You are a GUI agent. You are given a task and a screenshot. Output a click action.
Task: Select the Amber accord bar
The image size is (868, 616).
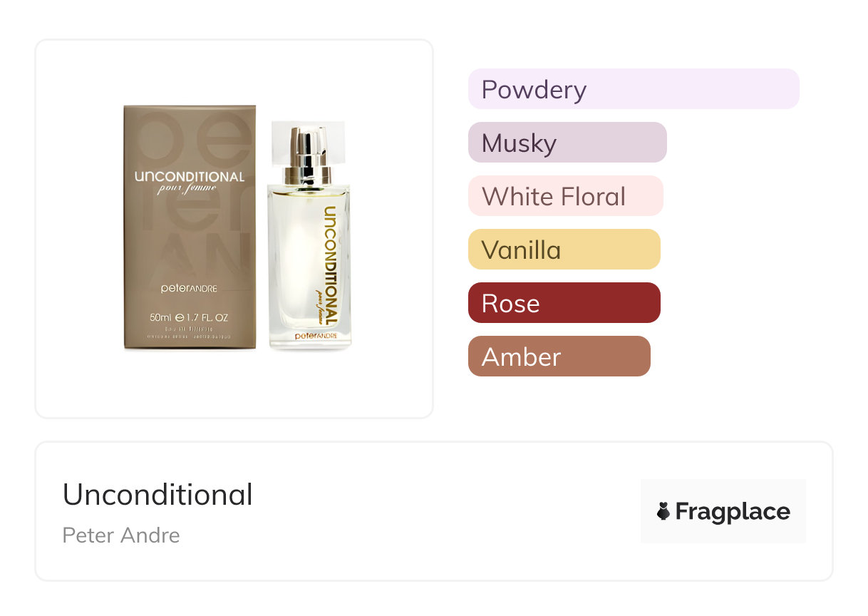[559, 356]
